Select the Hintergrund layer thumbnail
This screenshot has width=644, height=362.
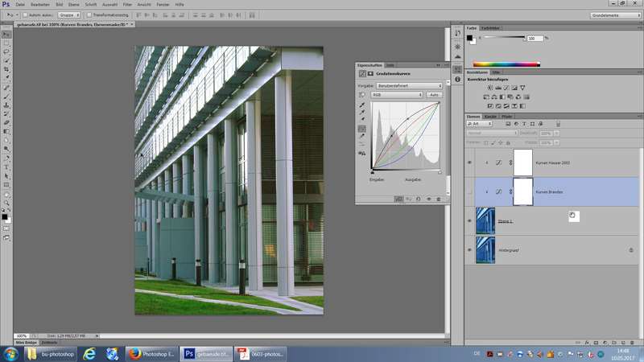pos(486,249)
